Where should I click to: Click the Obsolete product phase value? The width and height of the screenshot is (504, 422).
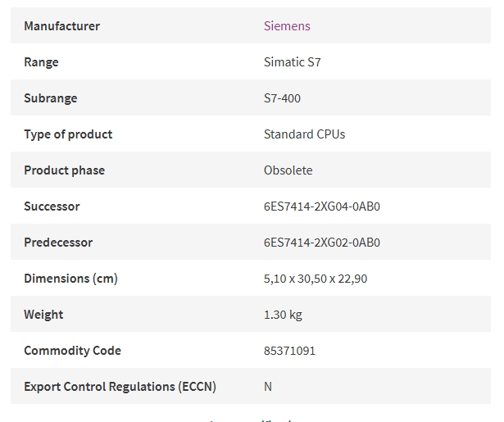(288, 170)
